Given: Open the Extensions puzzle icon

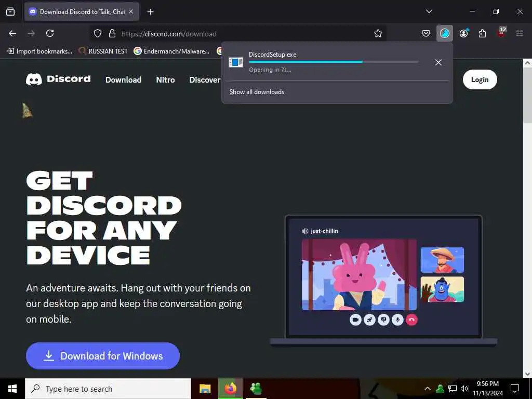Looking at the screenshot, I should (482, 33).
